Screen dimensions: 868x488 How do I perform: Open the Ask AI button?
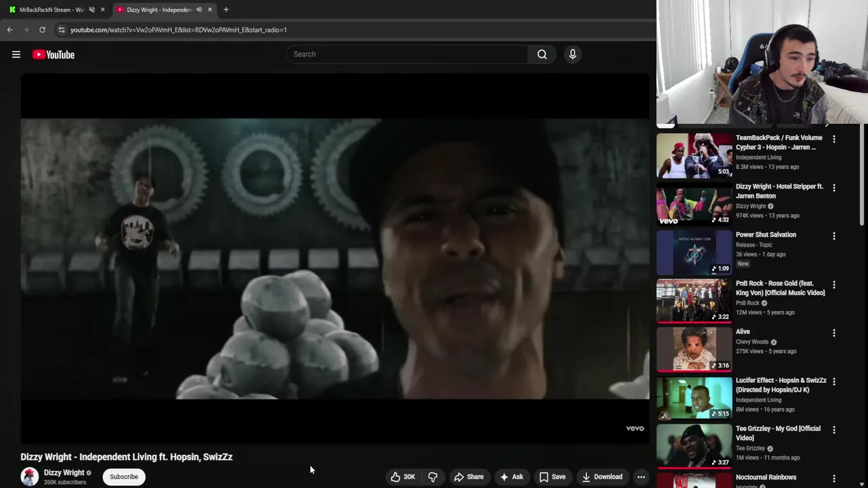511,476
